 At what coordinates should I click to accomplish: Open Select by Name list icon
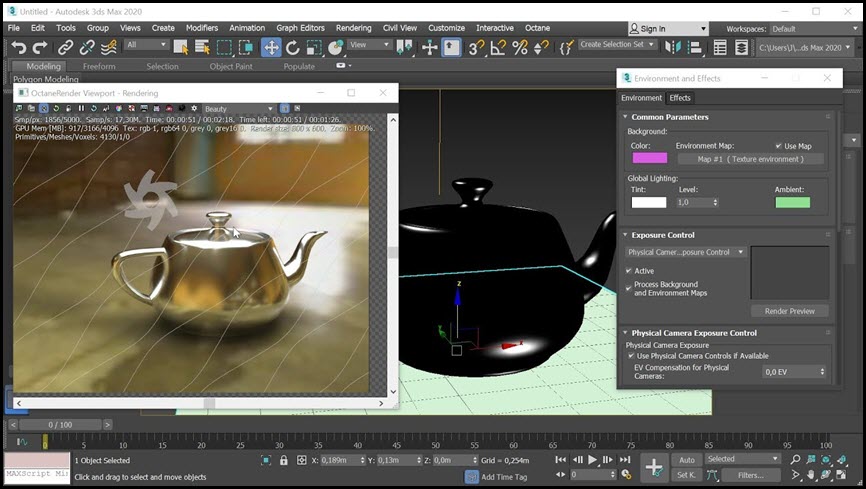[x=202, y=48]
